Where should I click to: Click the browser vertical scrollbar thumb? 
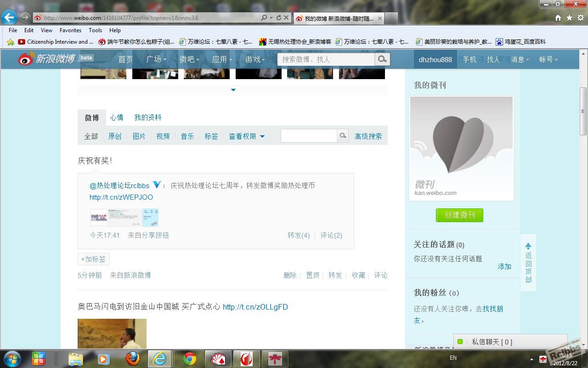tap(583, 111)
